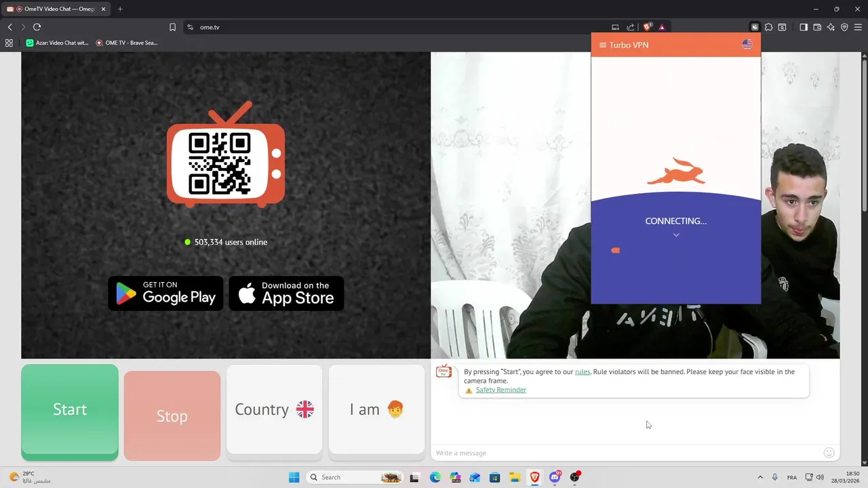Open File Explorer from taskbar

(515, 477)
